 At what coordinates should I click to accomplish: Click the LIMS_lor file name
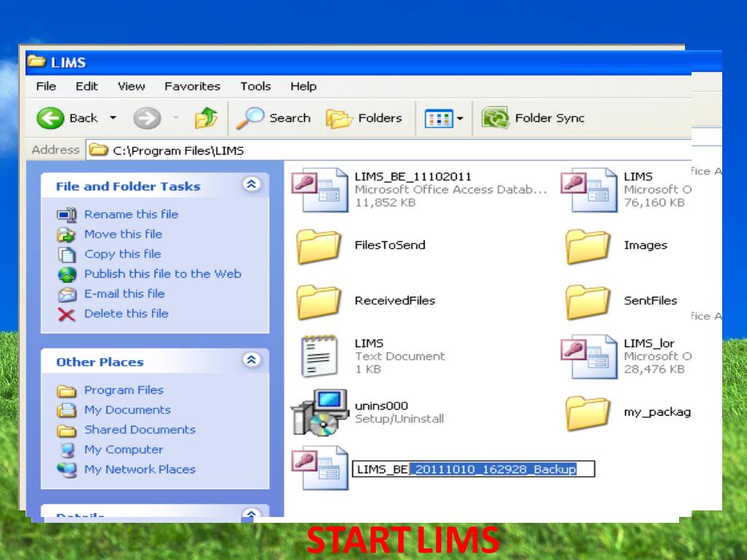[649, 343]
